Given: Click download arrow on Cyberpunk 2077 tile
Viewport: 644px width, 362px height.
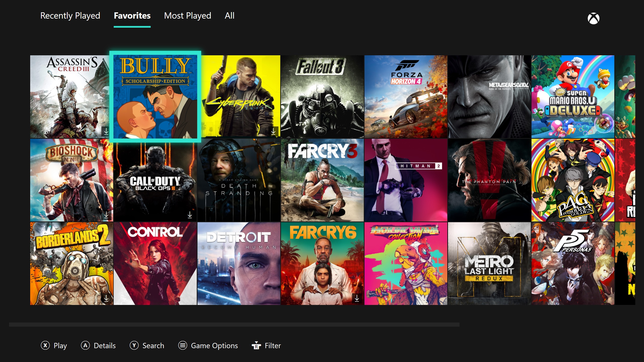Looking at the screenshot, I should coord(273,131).
